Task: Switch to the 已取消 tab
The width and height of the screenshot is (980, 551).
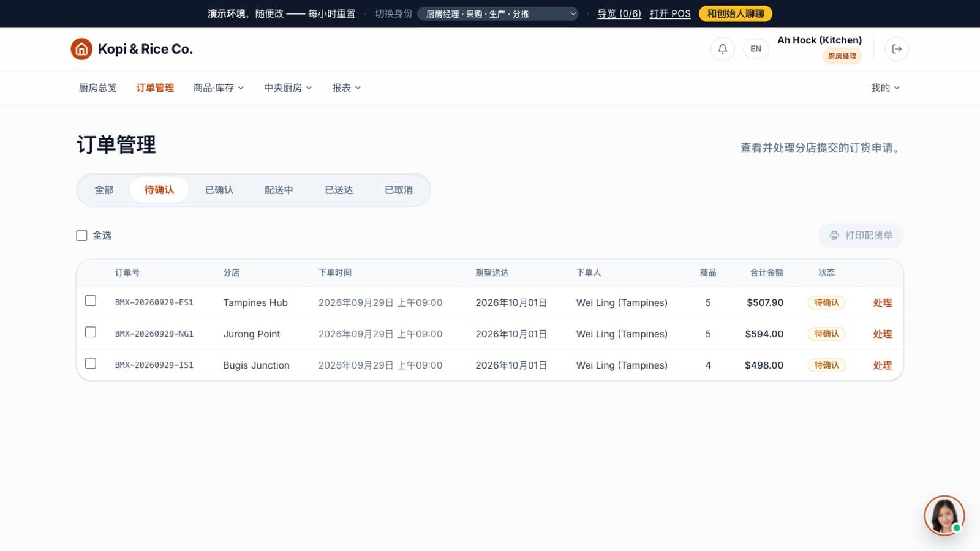Action: [399, 190]
